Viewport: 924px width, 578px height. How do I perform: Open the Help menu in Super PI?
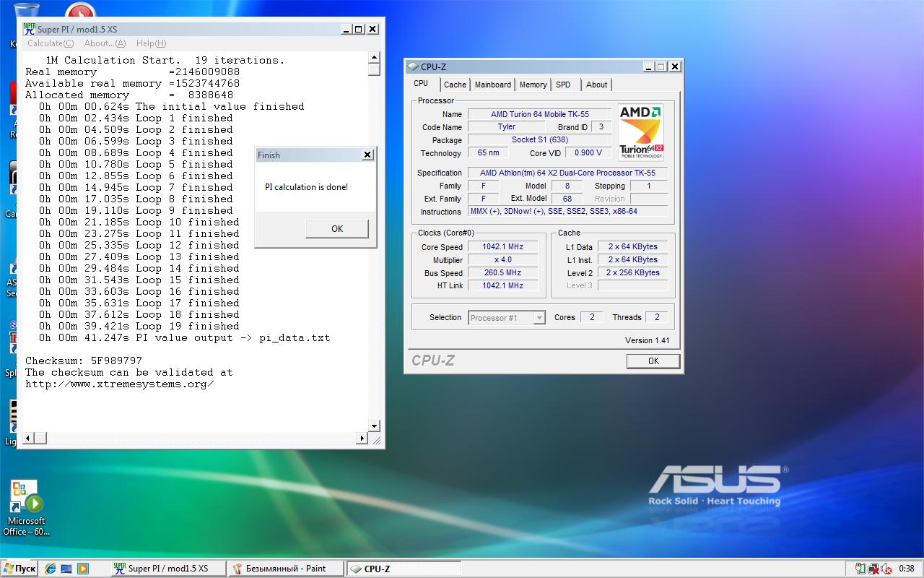[x=151, y=43]
